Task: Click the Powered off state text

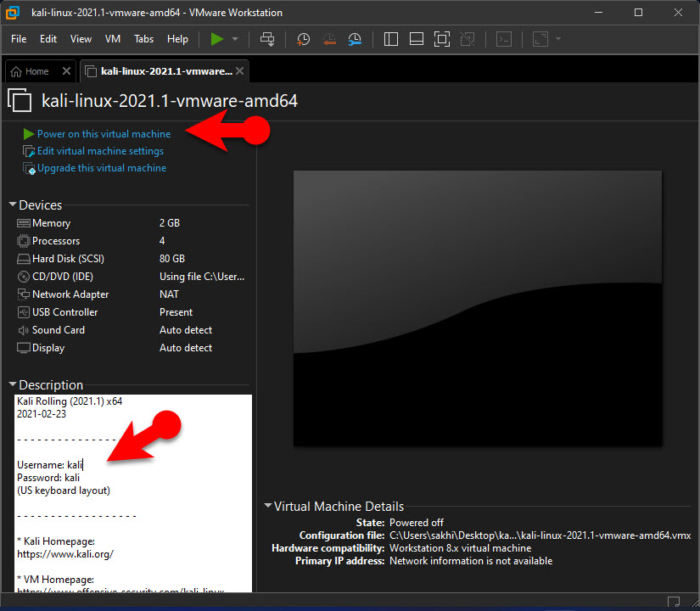Action: coord(416,523)
